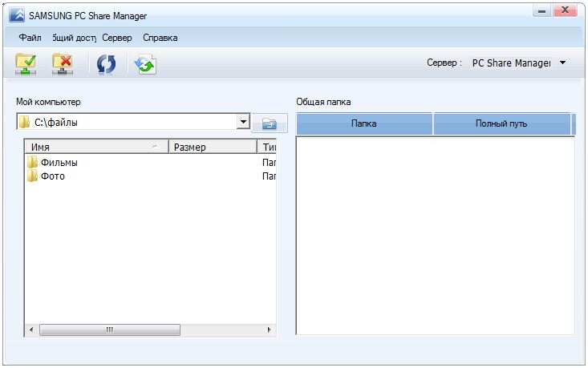This screenshot has height=368, width=588.
Task: Expand the C:\файлы path dropdown
Action: [x=243, y=122]
